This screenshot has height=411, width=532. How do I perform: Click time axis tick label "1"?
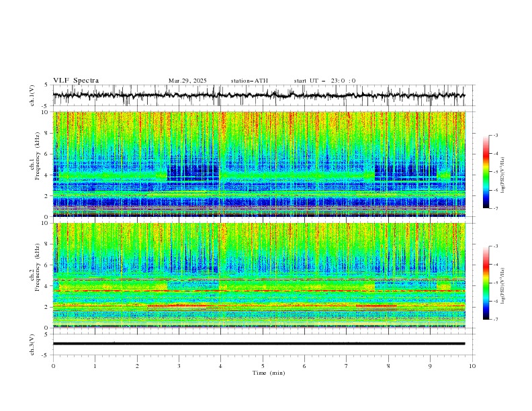[95, 366]
